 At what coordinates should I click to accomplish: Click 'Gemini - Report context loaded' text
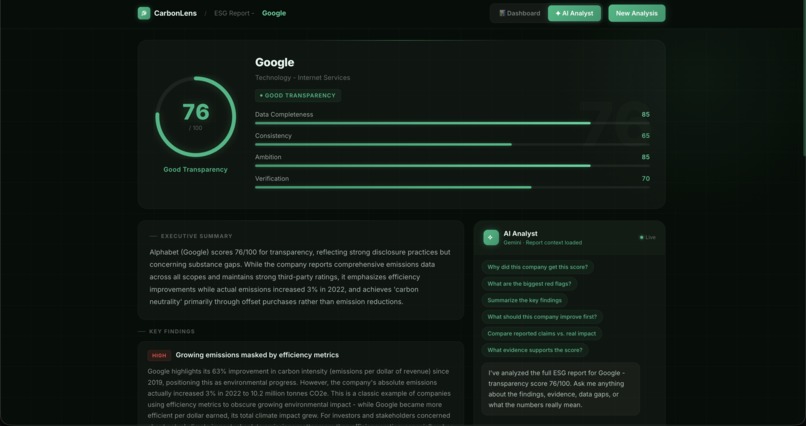542,243
